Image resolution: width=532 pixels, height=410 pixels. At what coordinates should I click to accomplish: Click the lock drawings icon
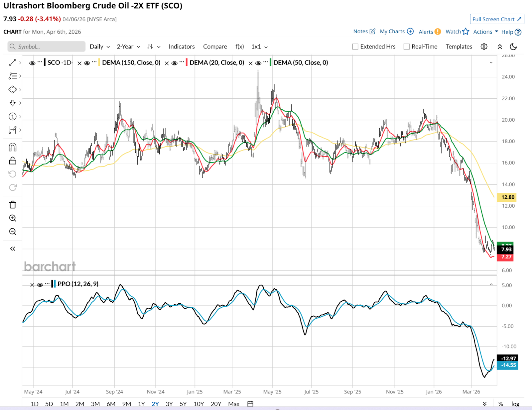(13, 161)
